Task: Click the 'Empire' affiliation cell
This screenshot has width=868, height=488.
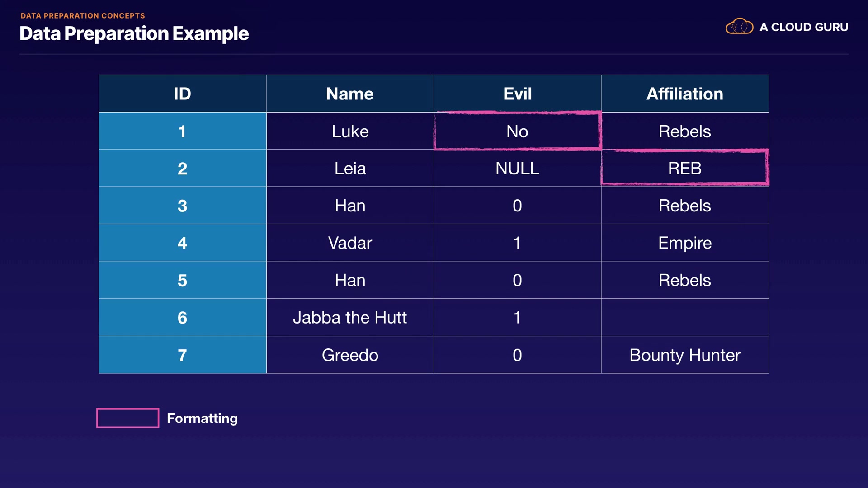Action: (x=684, y=243)
